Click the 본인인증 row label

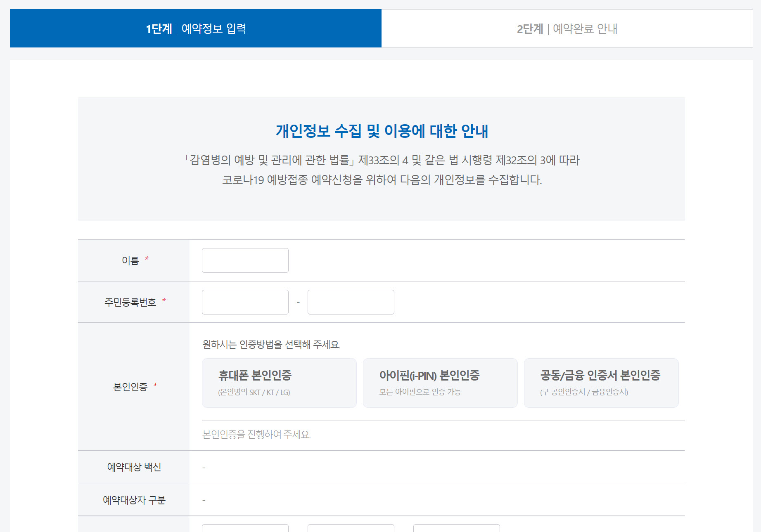click(x=130, y=387)
